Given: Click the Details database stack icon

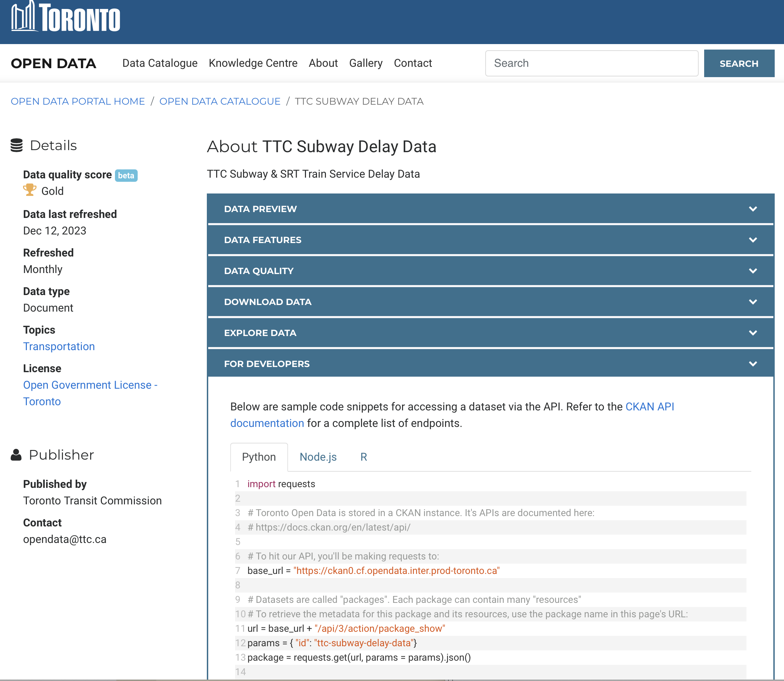Looking at the screenshot, I should 17,145.
